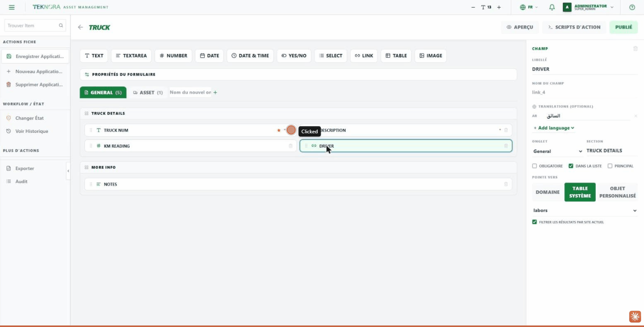Delete the champ using top trash icon
The image size is (644, 327).
point(635,49)
